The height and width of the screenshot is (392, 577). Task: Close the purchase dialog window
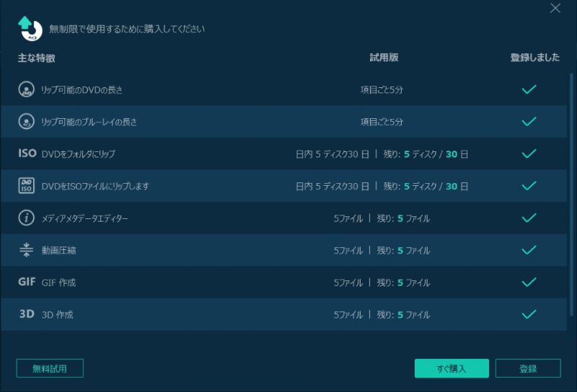pos(555,9)
